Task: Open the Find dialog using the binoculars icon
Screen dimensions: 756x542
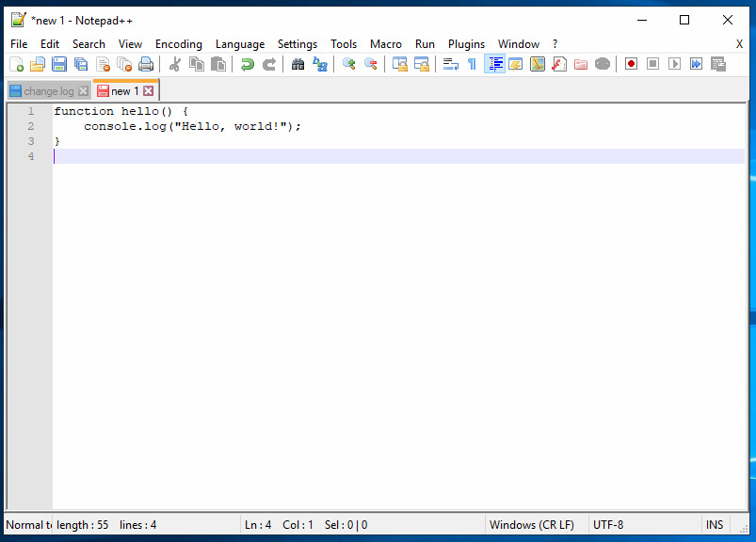Action: click(x=298, y=63)
